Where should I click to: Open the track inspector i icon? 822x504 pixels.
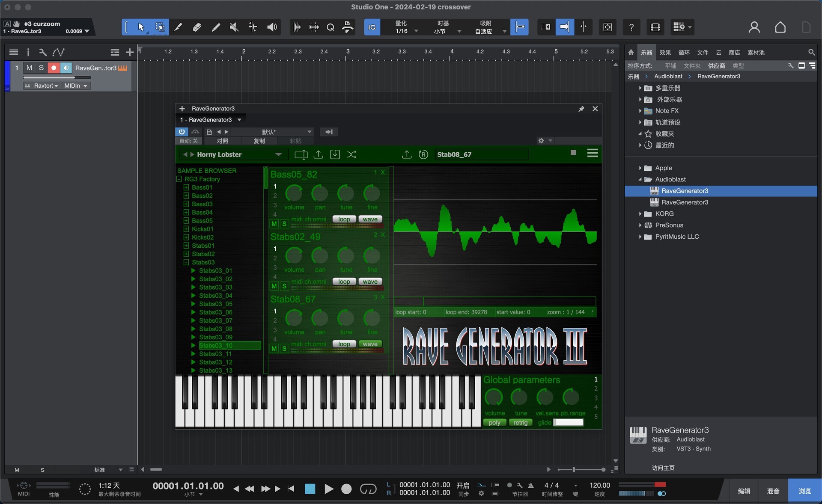point(28,52)
